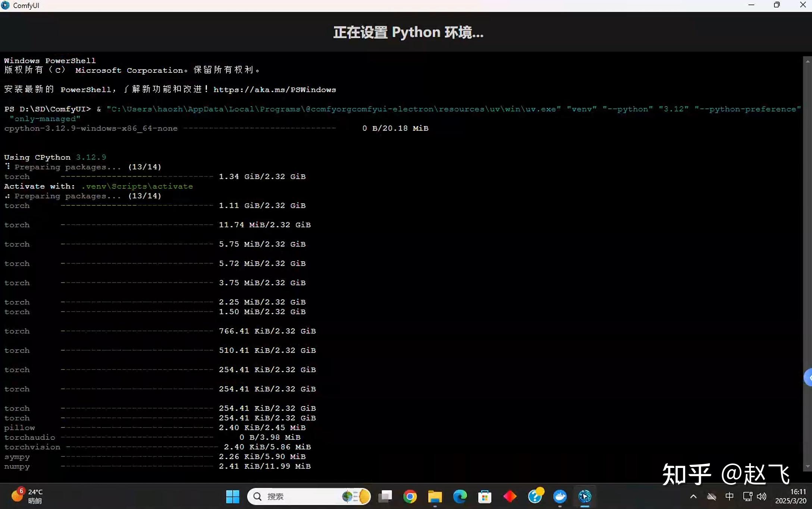The image size is (812, 509).
Task: Toggle the Chinese input method indicator
Action: coord(730,496)
